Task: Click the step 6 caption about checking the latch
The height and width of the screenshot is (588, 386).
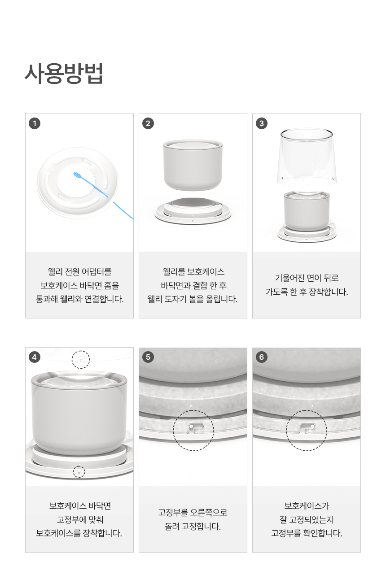Action: point(307,519)
